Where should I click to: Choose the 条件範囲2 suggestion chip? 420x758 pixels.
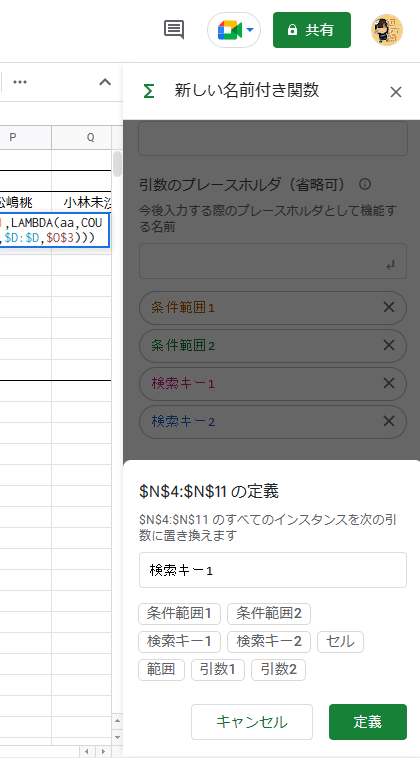click(269, 614)
